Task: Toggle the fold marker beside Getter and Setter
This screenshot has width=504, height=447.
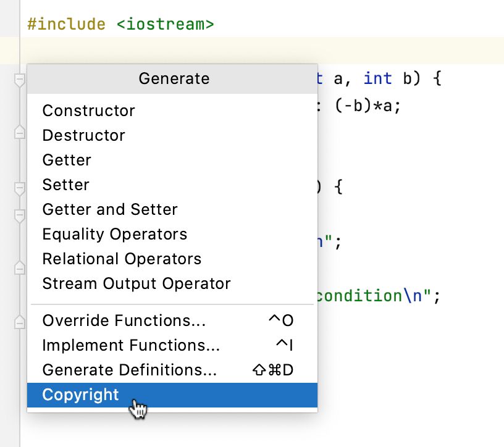Action: [20, 215]
